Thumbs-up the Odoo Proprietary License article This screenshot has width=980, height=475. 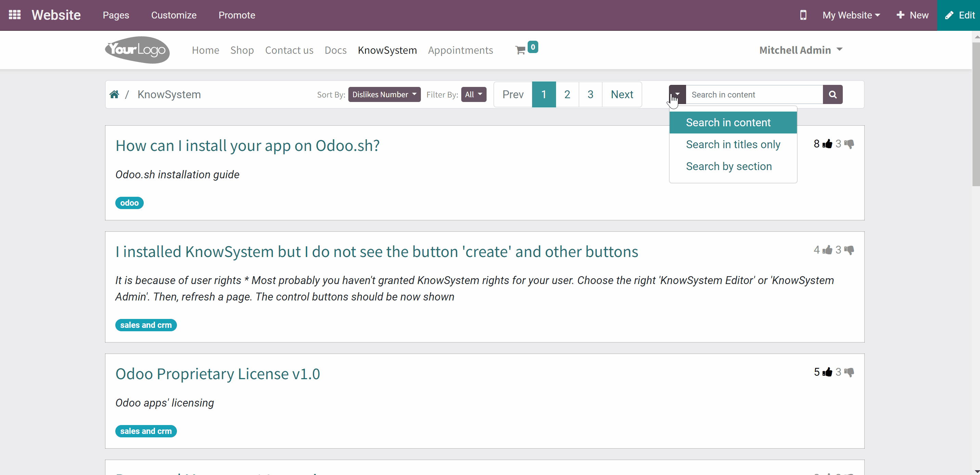tap(827, 372)
